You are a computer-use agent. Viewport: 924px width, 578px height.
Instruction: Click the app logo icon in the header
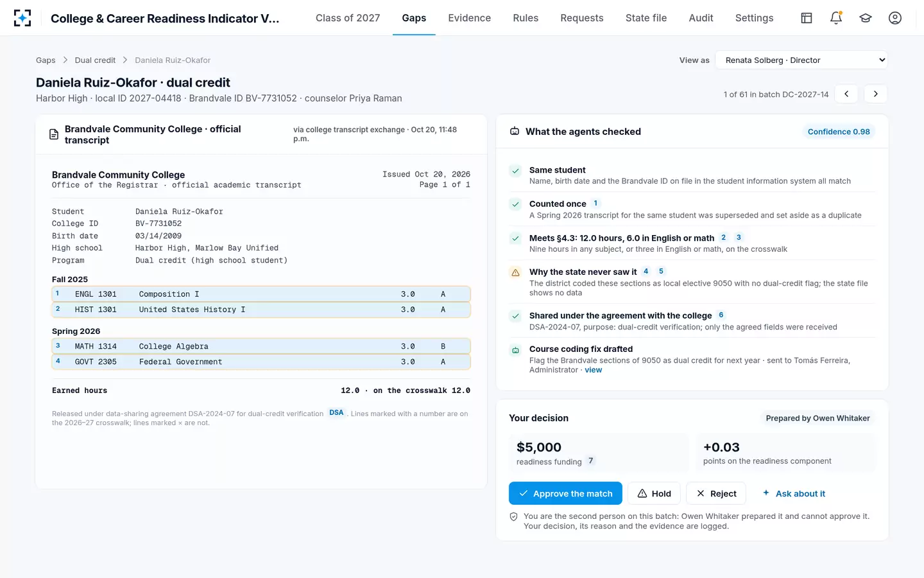(x=22, y=18)
